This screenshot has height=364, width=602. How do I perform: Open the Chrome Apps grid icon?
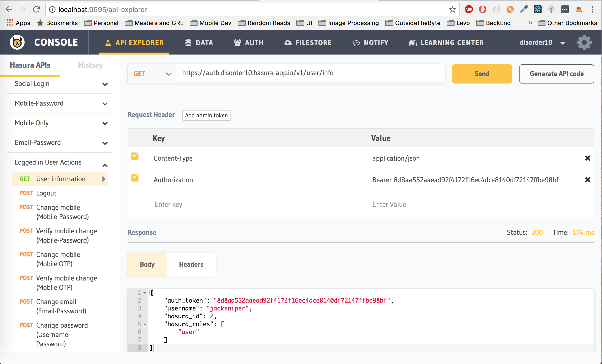click(x=10, y=23)
